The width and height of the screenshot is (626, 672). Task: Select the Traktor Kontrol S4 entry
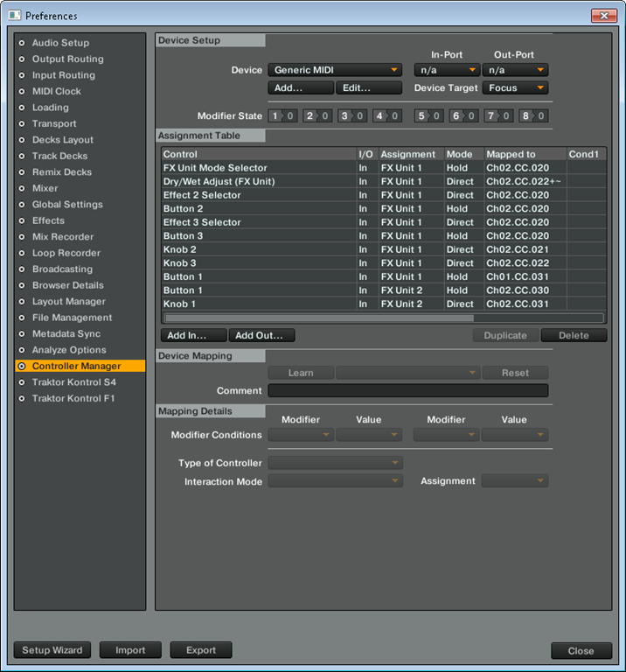click(x=73, y=382)
